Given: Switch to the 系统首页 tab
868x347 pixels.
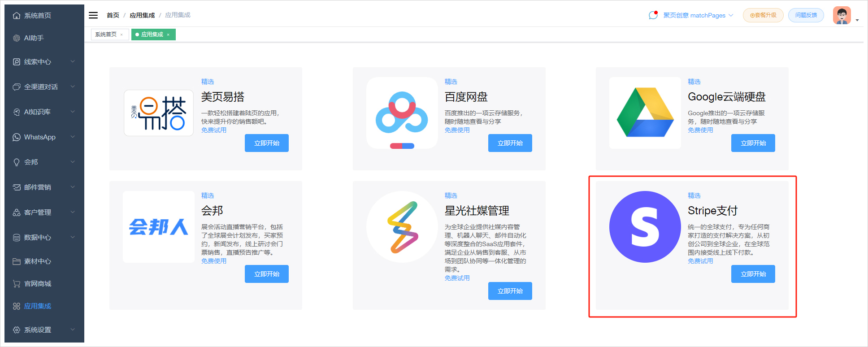Looking at the screenshot, I should click(110, 35).
